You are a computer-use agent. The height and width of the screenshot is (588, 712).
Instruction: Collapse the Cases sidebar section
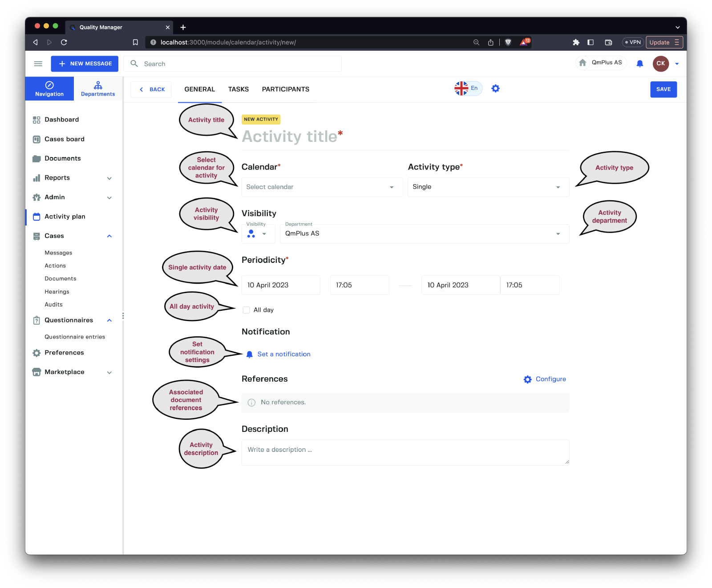pyautogui.click(x=109, y=236)
